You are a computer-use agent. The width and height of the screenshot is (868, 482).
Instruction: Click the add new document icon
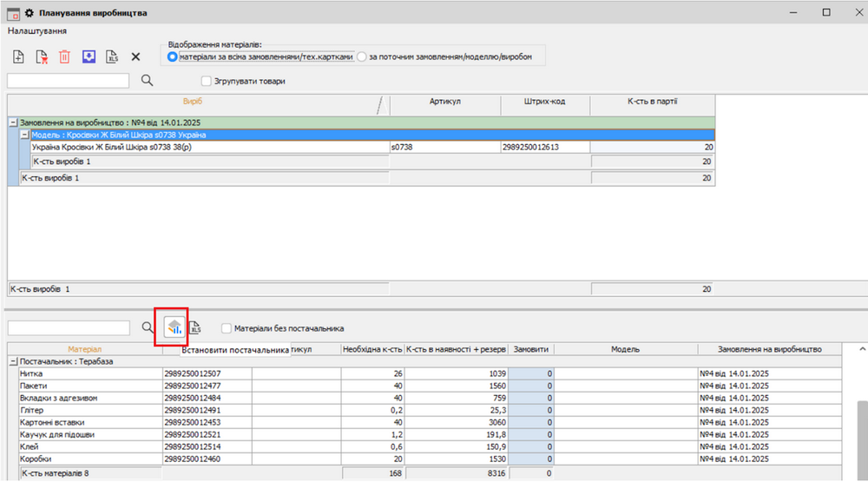[x=18, y=56]
